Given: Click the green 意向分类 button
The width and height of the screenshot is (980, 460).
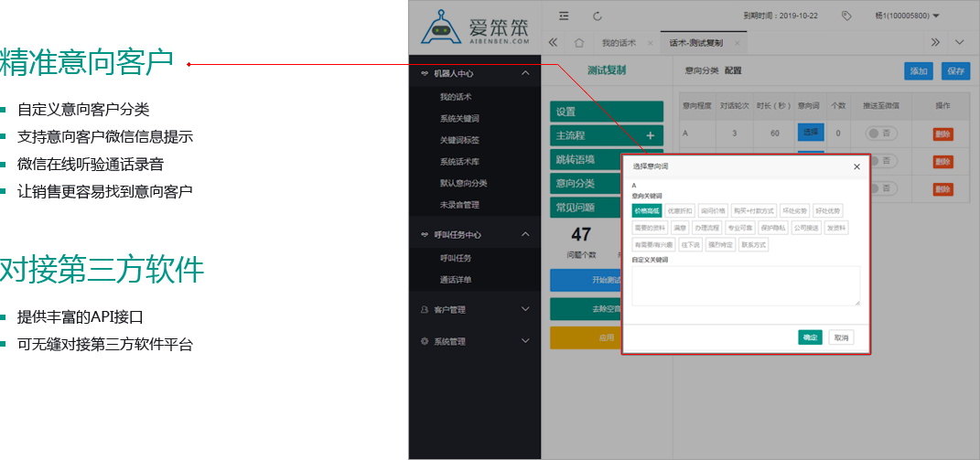Looking at the screenshot, I should [x=585, y=183].
